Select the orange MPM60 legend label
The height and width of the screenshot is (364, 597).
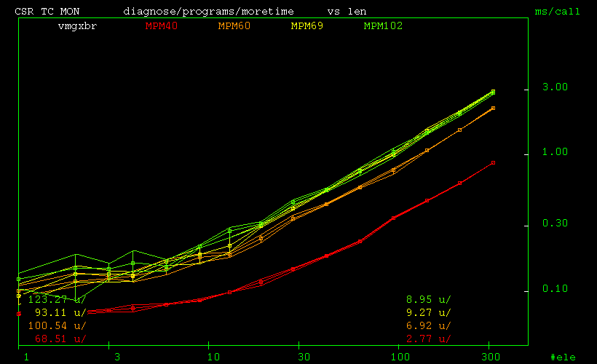click(234, 26)
